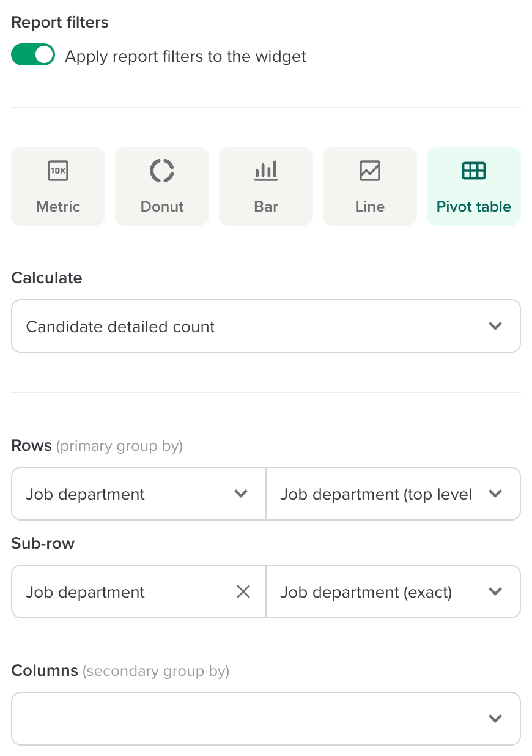
Task: Clear Sub-row Job department with X icon
Action: pyautogui.click(x=243, y=591)
